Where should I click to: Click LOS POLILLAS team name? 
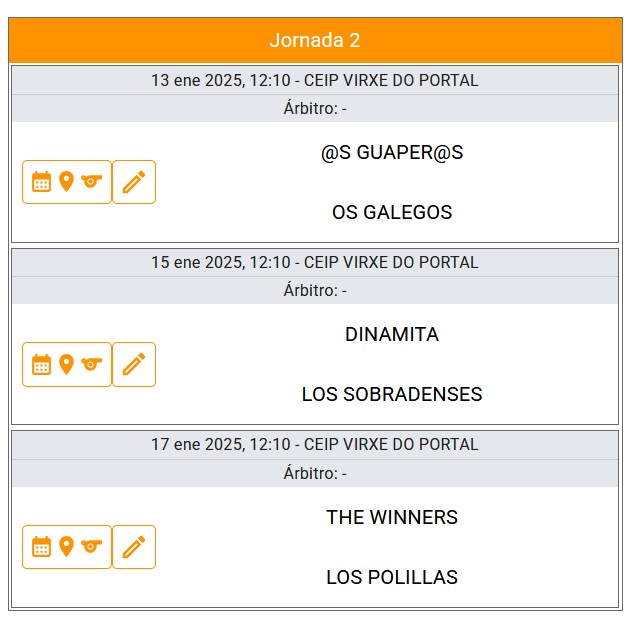pyautogui.click(x=392, y=577)
